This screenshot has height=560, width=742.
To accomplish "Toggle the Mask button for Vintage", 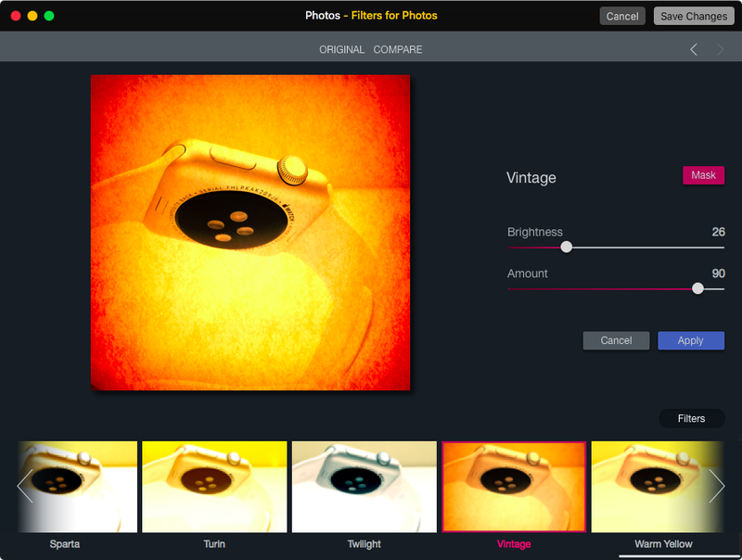I will pos(703,175).
